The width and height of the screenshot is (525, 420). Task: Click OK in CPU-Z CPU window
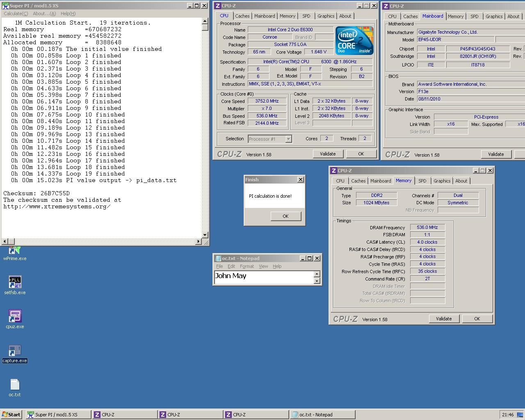point(361,154)
